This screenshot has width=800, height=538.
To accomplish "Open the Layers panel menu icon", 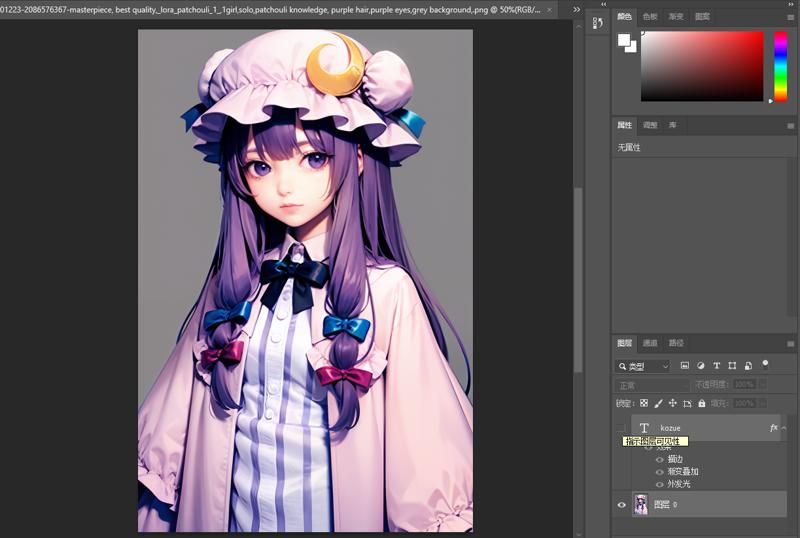I will coord(790,344).
